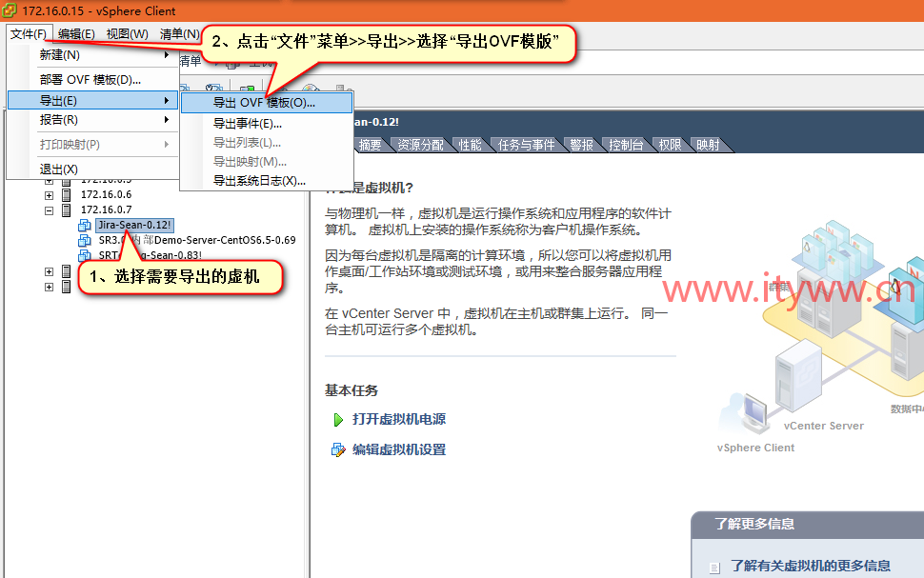The height and width of the screenshot is (578, 924).
Task: Switch to the 权限 tab
Action: pyautogui.click(x=670, y=145)
